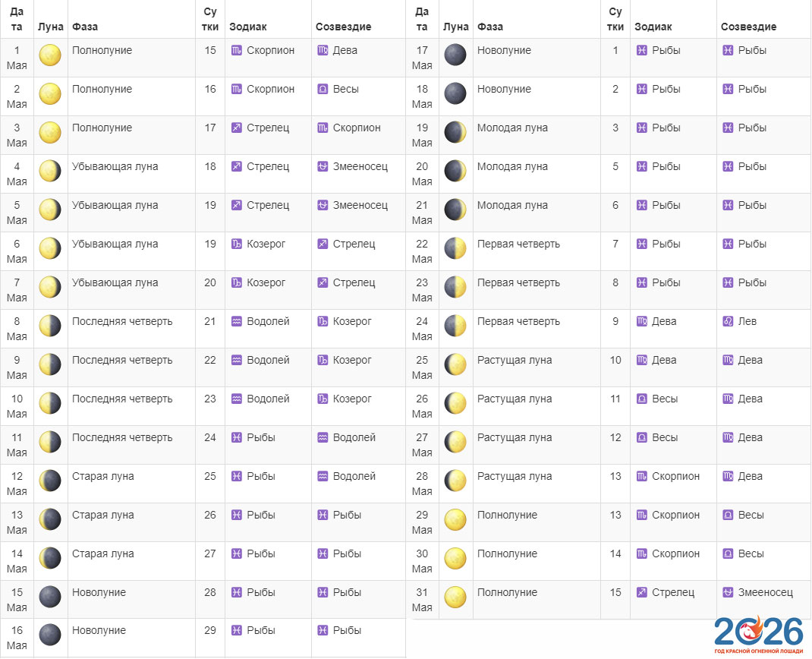The image size is (812, 659).
Task: Select the Змееносец icon on 31 Мая row
Action: point(728,592)
